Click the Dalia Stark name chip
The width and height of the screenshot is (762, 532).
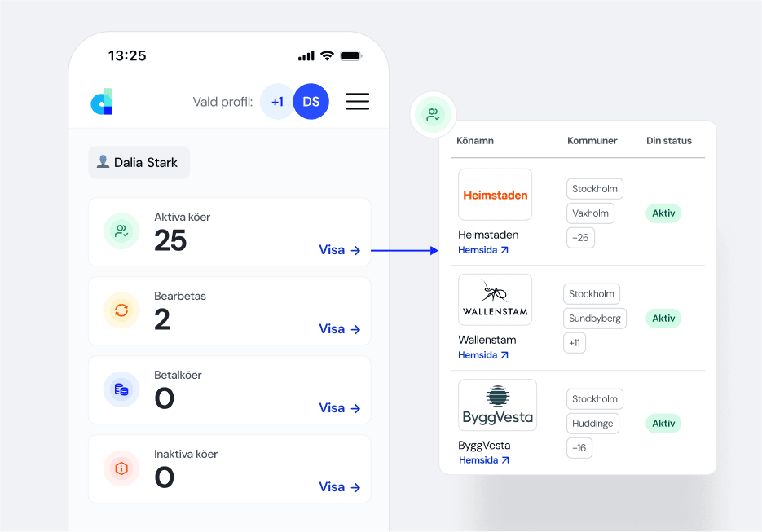click(139, 163)
